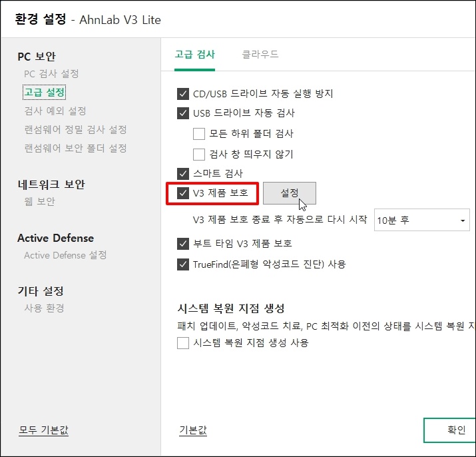This screenshot has width=476, height=457.
Task: Confirm settings with 확인 button
Action: (x=450, y=430)
